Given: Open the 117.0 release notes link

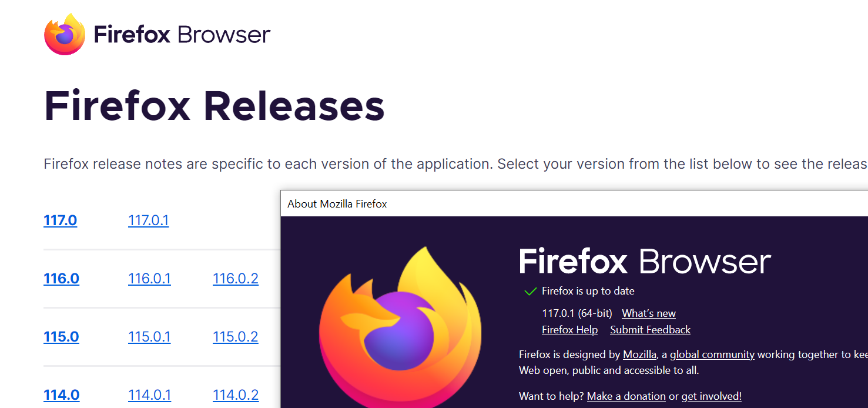Looking at the screenshot, I should (60, 220).
